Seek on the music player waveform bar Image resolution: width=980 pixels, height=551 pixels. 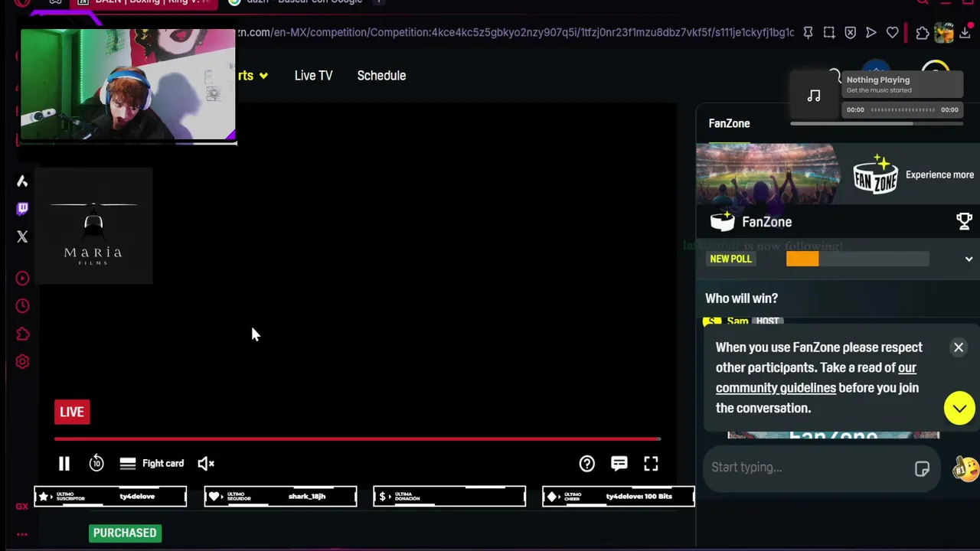903,110
